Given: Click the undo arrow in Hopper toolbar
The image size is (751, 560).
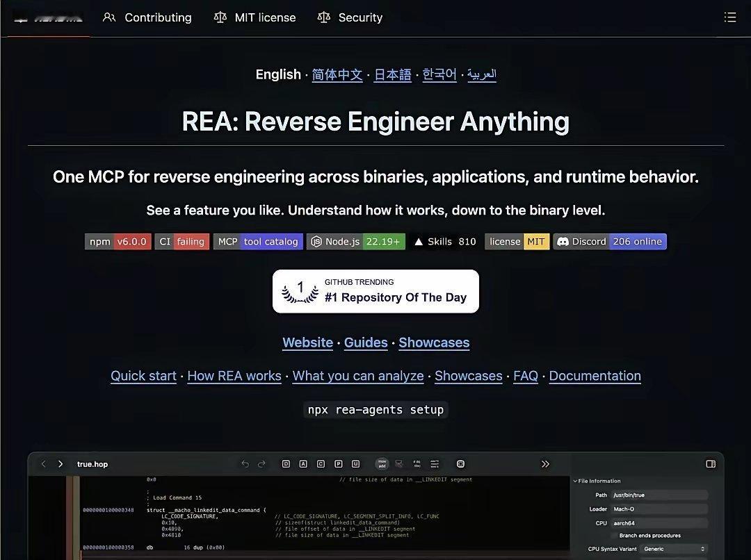Looking at the screenshot, I should coord(245,464).
